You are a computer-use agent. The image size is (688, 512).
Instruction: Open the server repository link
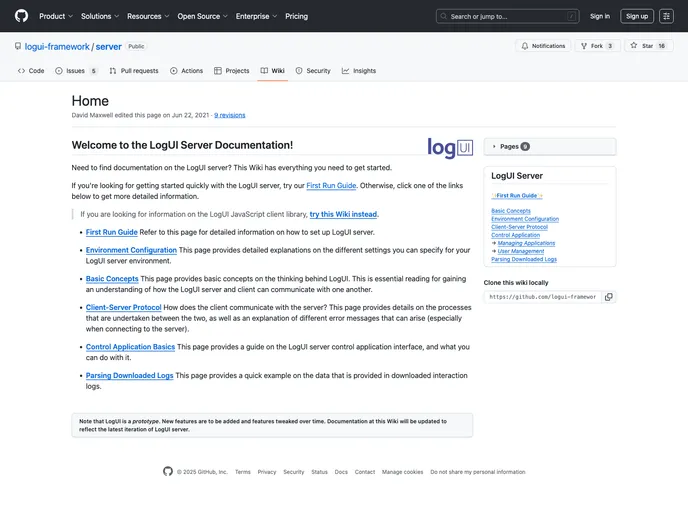(108, 47)
